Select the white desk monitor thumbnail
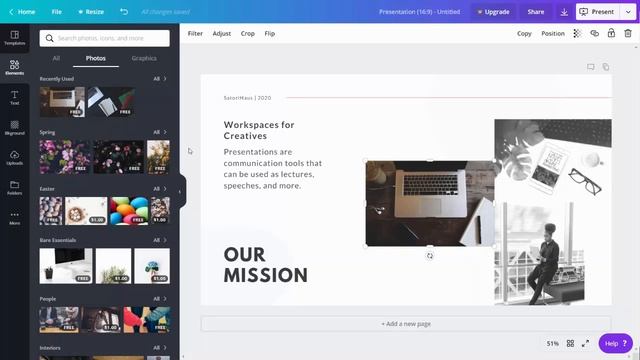Image resolution: width=640 pixels, height=360 pixels. click(x=66, y=266)
